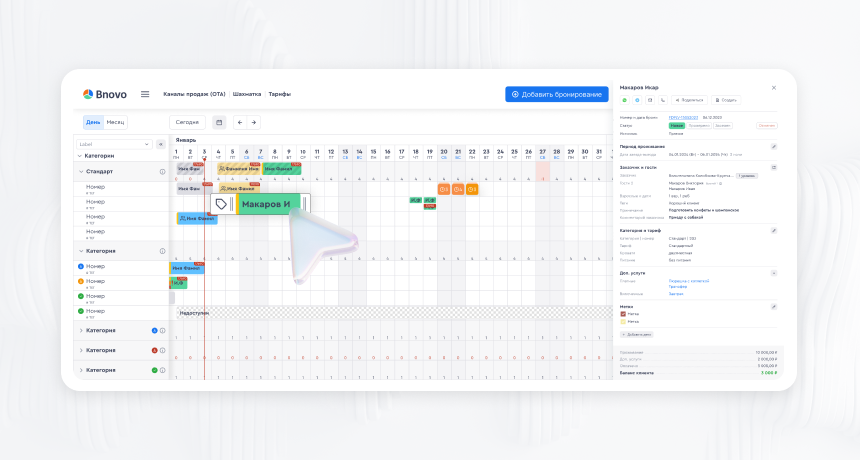The image size is (860, 460).
Task: Edit the stay period with pencil icon
Action: [773, 147]
